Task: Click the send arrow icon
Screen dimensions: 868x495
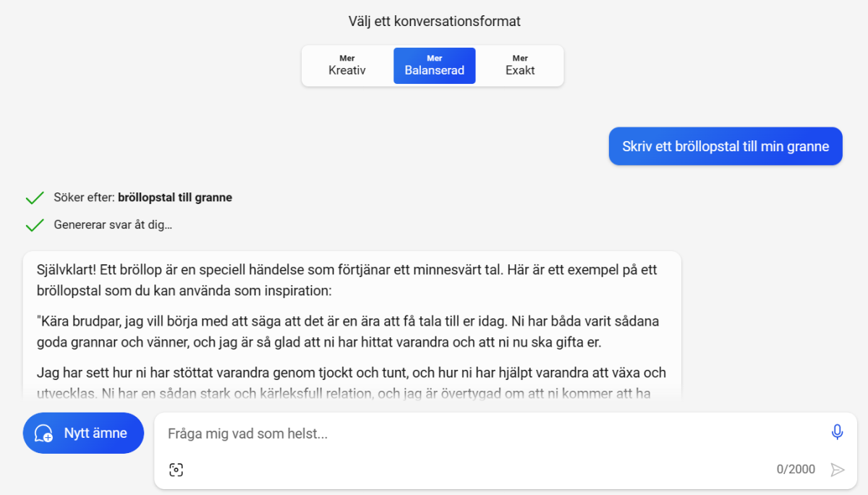Action: pos(838,469)
